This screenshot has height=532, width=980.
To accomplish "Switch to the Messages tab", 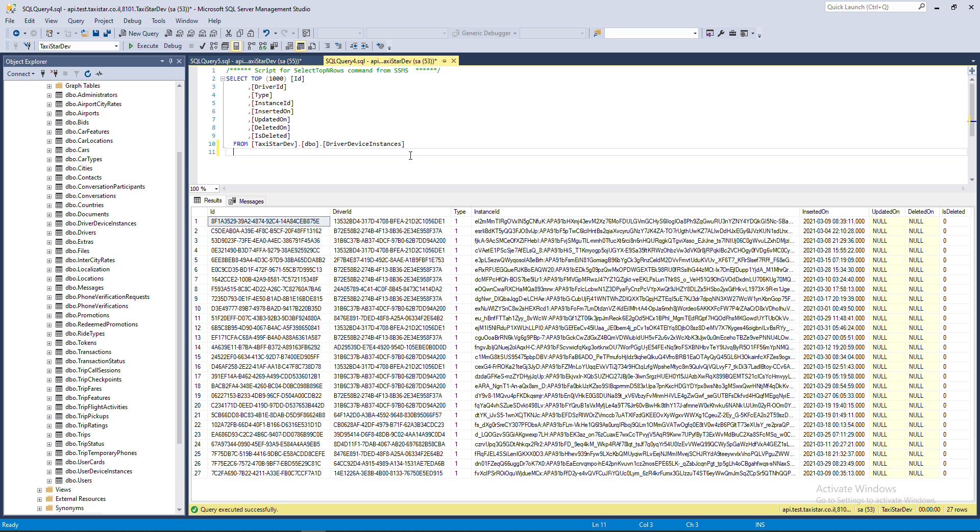I will coord(247,201).
